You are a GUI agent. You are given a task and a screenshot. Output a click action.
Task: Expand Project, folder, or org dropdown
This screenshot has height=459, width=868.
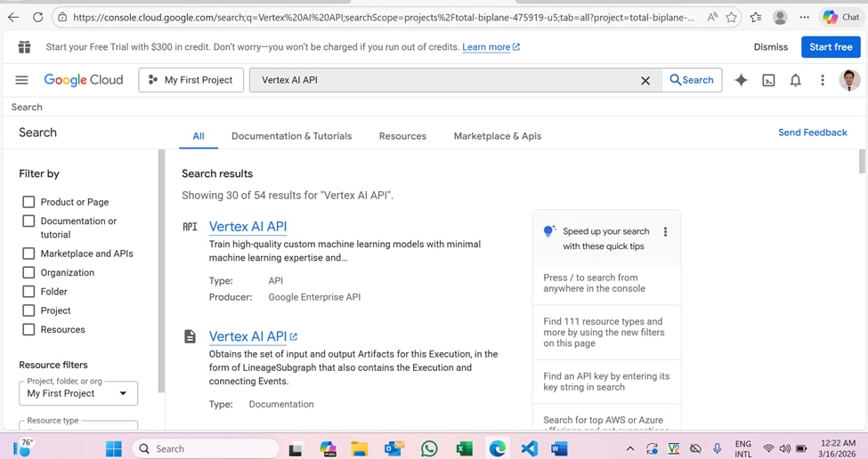78,393
